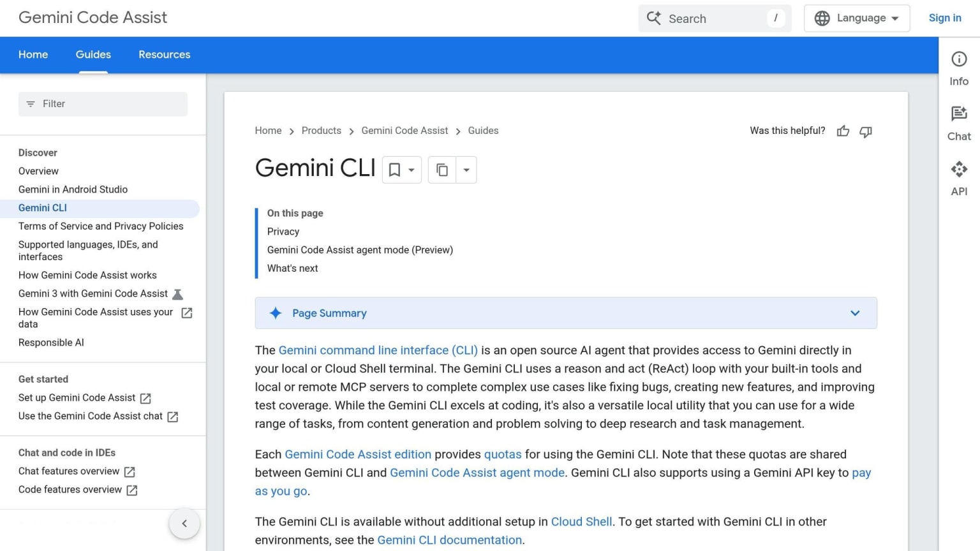Expand the Page Summary chevron
Viewport: 980px width, 551px height.
[x=855, y=313]
